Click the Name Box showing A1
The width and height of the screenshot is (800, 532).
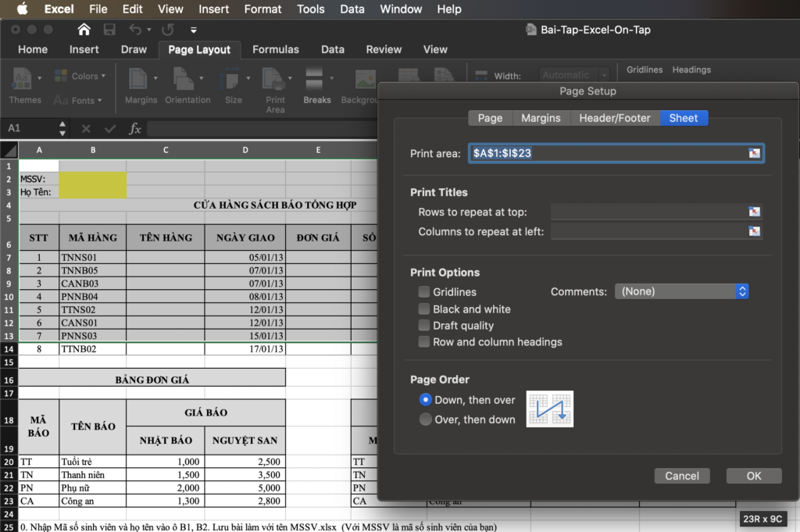(30, 129)
